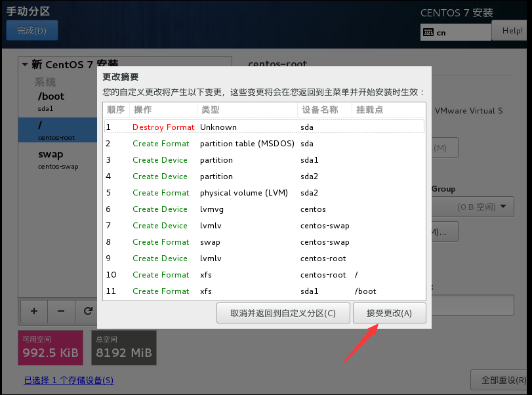Open the volume group dropdown
Image resolution: width=532 pixels, height=395 pixels.
[474, 207]
